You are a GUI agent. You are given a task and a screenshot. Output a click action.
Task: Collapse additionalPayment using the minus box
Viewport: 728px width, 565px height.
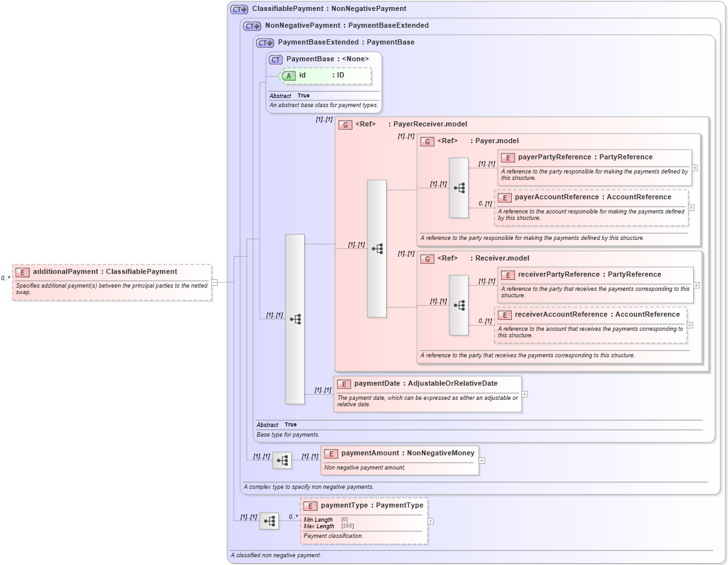214,281
